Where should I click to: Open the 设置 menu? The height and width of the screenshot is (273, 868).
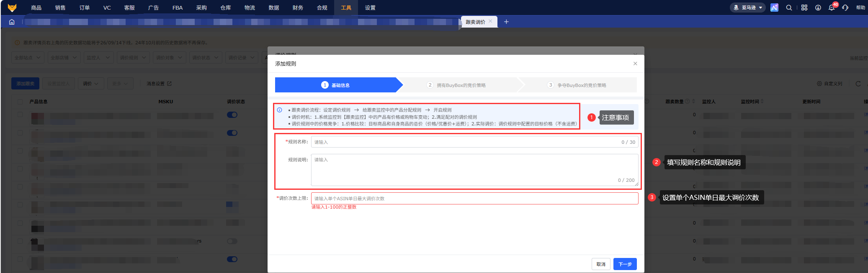coord(370,8)
